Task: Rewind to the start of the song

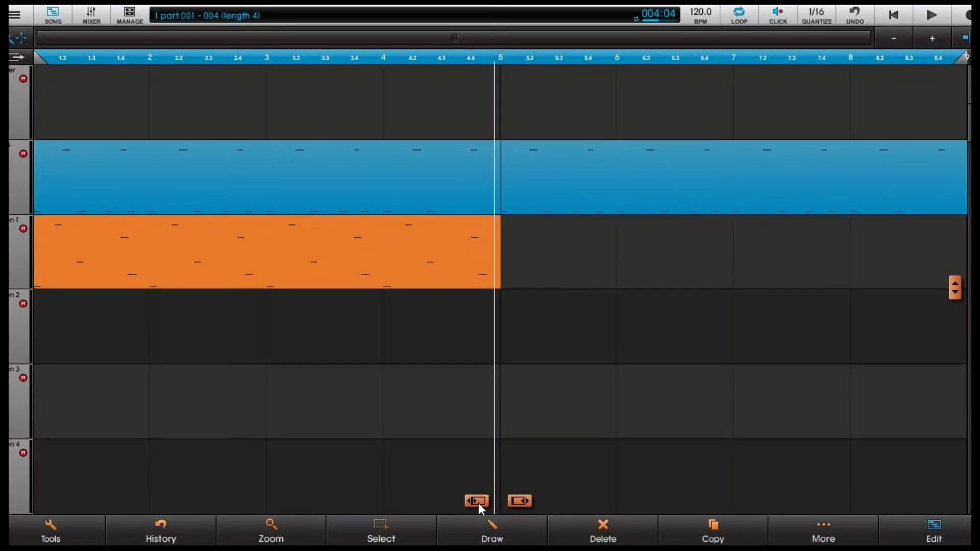Action: (893, 15)
